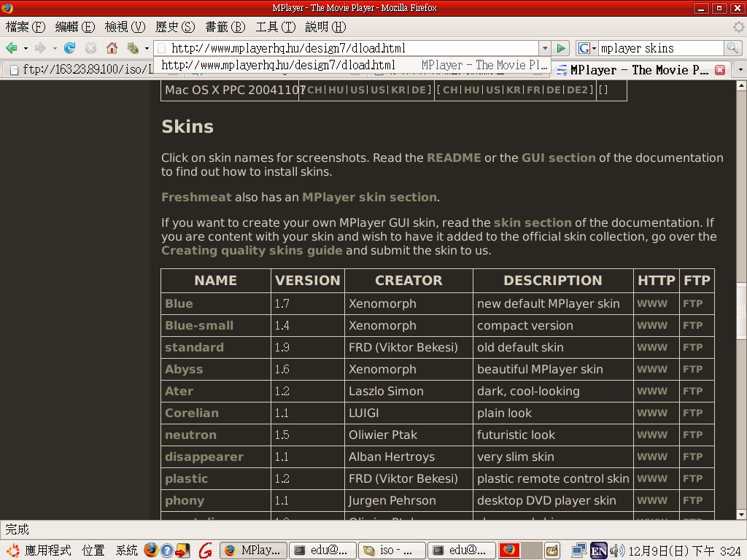
Task: Open the 編輯 (E) menu
Action: click(x=75, y=27)
